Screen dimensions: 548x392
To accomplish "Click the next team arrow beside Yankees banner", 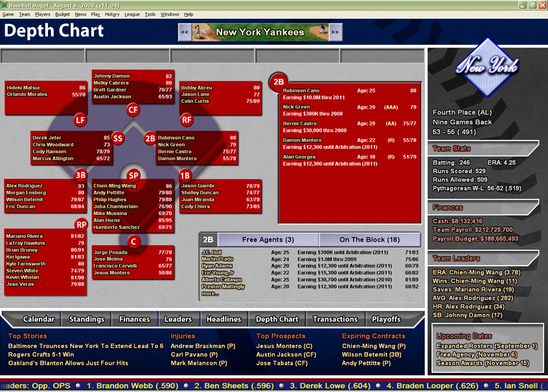I will pos(334,32).
